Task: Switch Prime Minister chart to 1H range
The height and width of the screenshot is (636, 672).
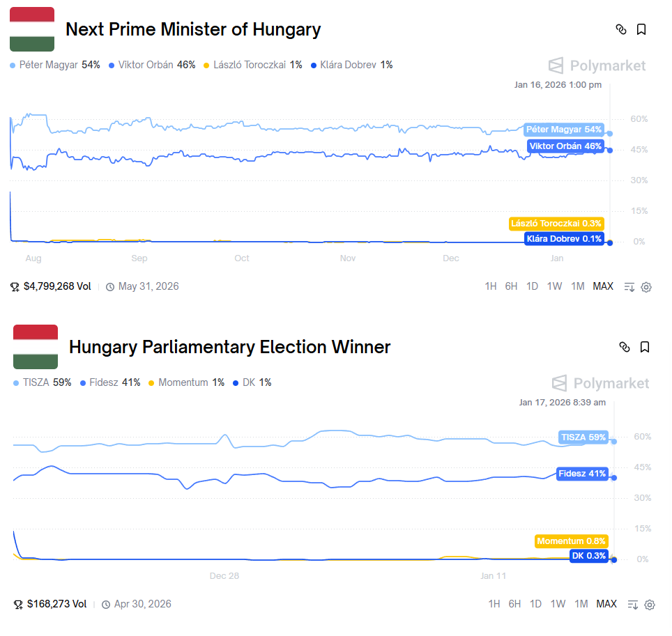Action: (491, 286)
